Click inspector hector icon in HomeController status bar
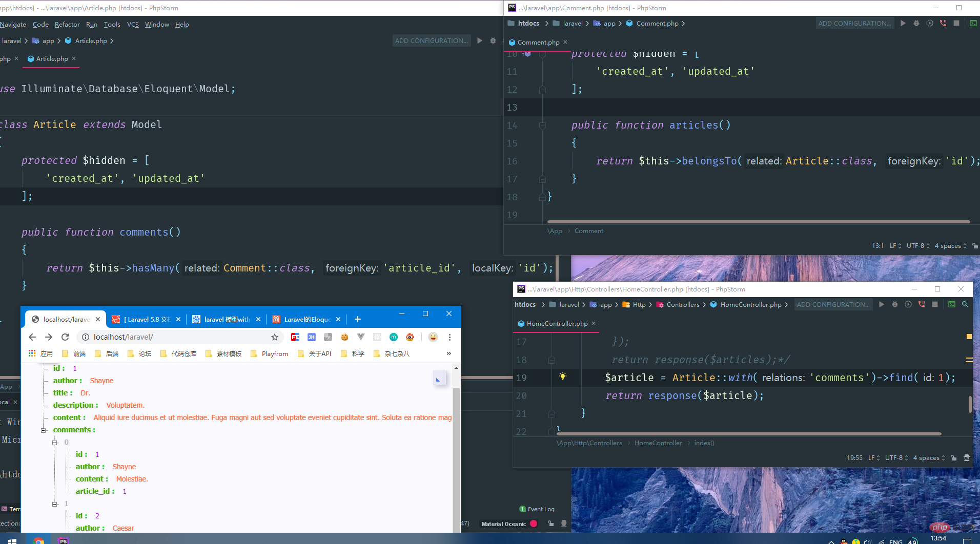The width and height of the screenshot is (980, 544). tap(967, 458)
